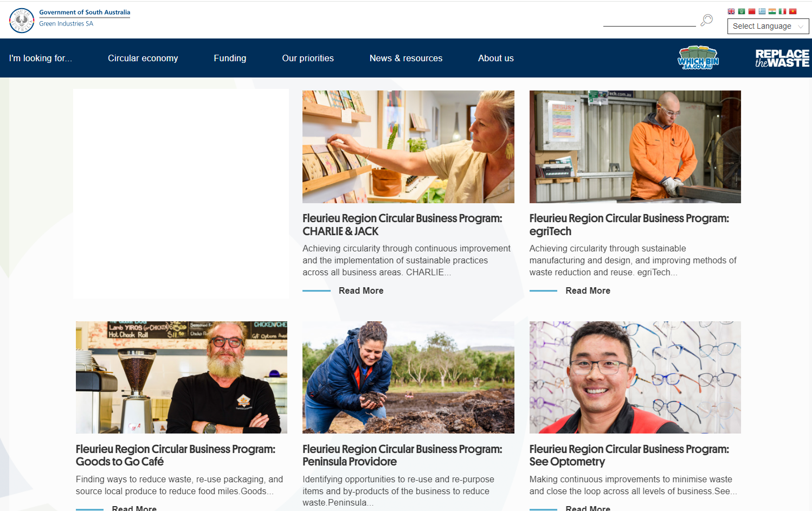Click the egriTech summary starting 'Achieving circularity through sustainable'
812x511 pixels.
[x=633, y=260]
